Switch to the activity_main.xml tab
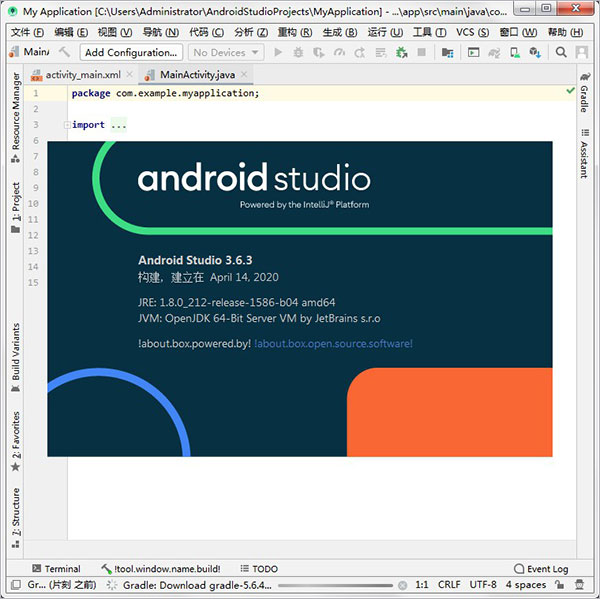This screenshot has height=599, width=600. coord(83,75)
